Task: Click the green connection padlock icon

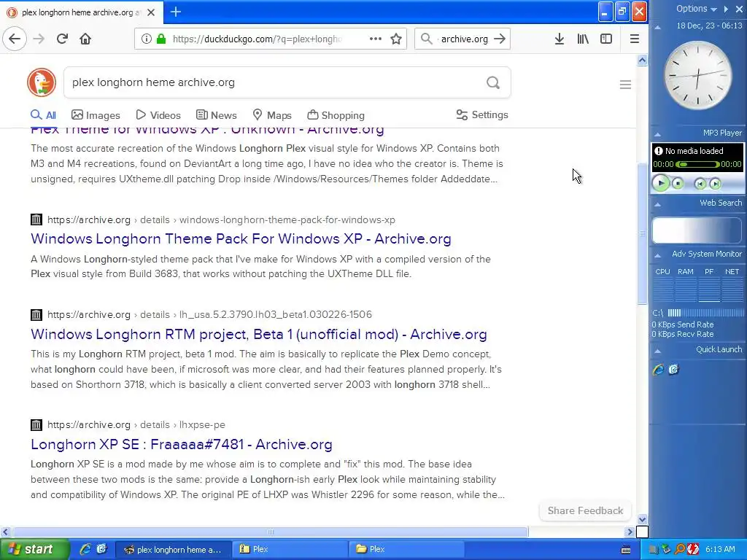Action: tap(161, 39)
